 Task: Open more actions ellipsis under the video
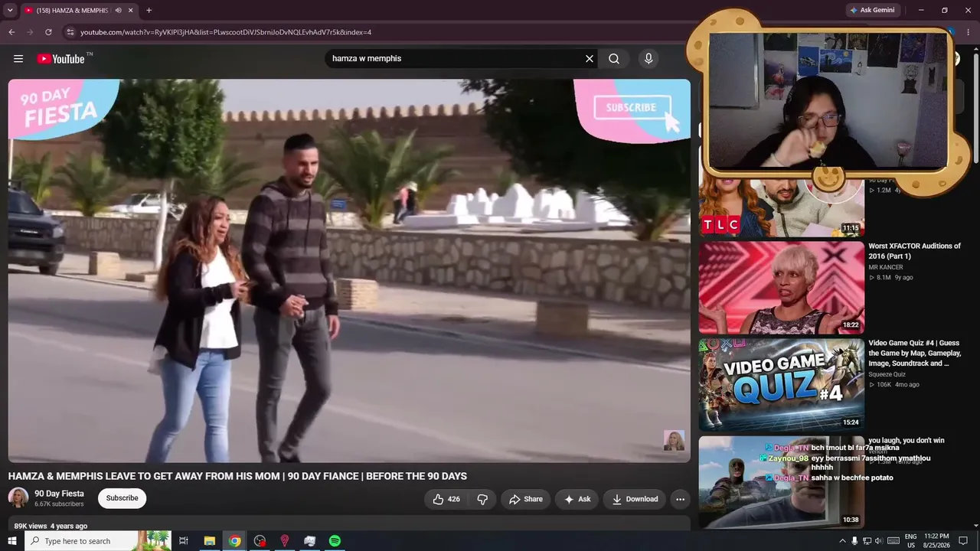click(680, 499)
